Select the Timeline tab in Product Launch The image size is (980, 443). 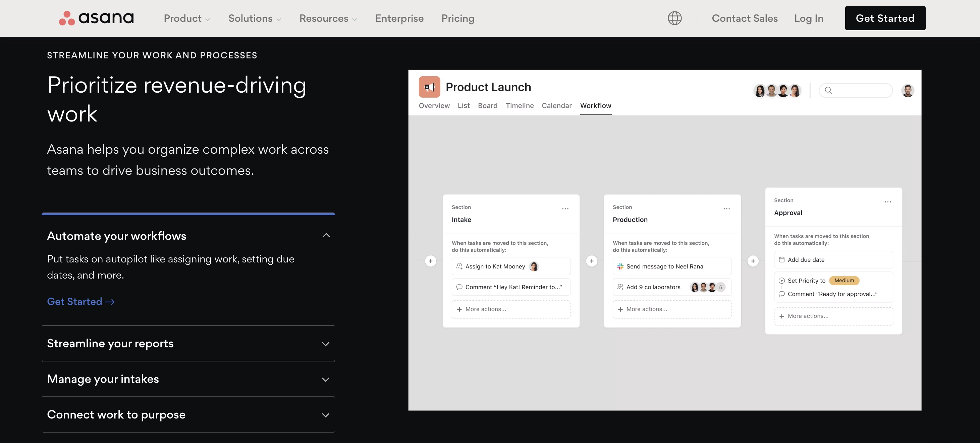coord(520,106)
